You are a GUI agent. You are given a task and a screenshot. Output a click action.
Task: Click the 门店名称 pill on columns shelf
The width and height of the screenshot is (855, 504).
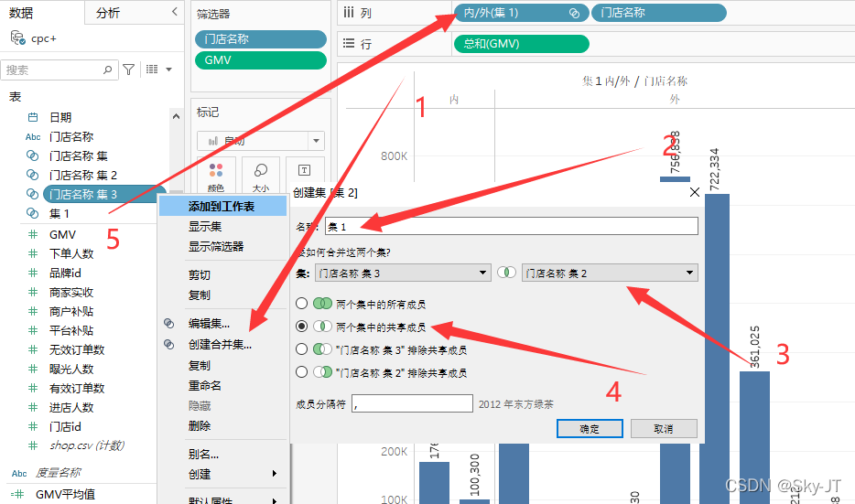point(659,13)
